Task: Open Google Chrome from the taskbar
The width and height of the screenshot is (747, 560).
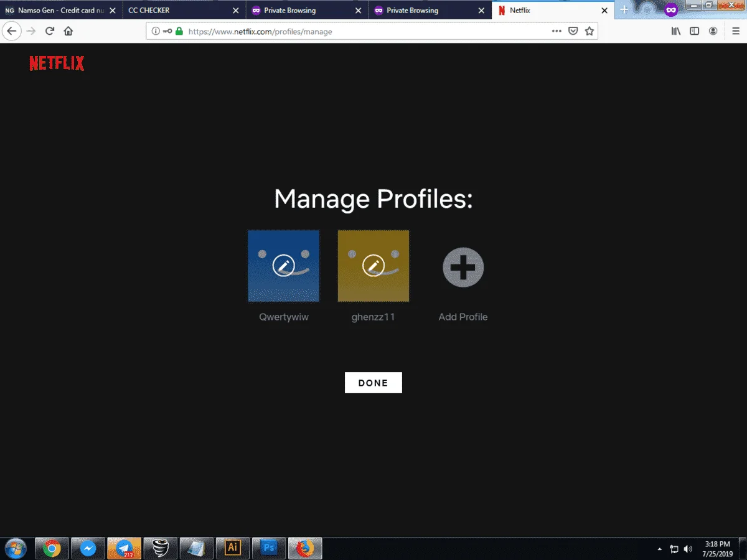Action: [52, 548]
